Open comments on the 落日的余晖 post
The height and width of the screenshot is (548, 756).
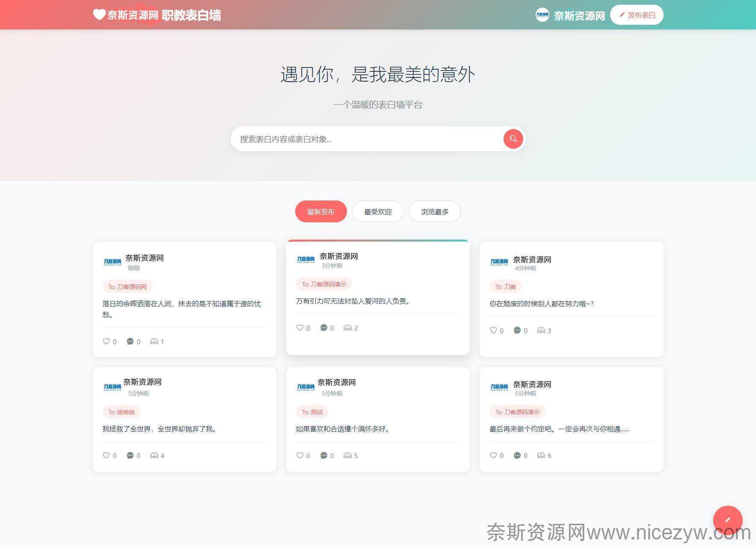click(x=130, y=341)
